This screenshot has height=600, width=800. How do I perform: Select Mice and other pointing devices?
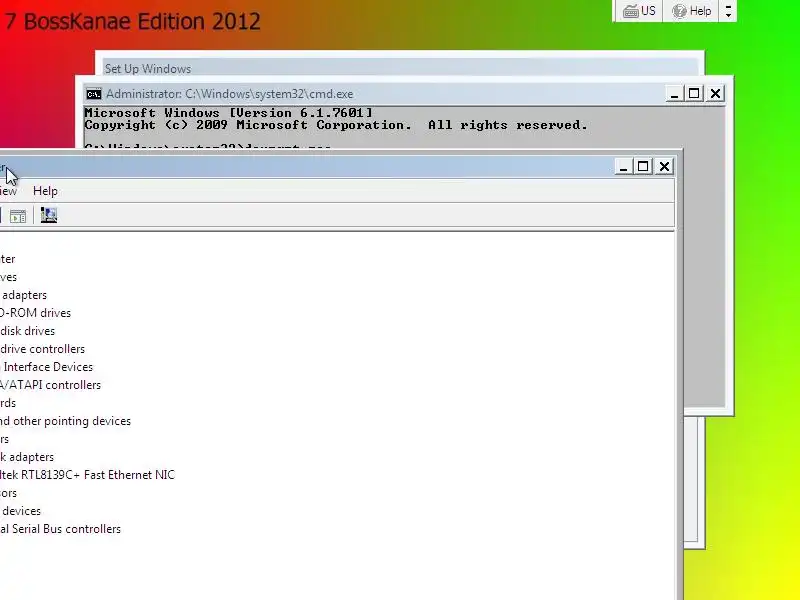(65, 421)
